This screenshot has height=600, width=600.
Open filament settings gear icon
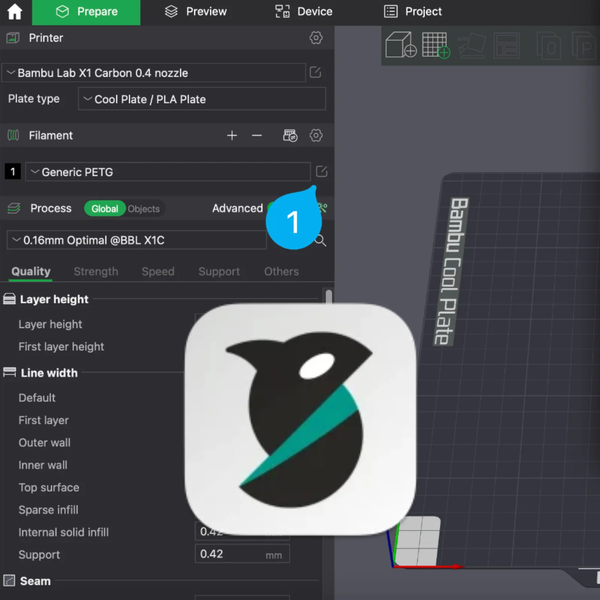[x=316, y=135]
